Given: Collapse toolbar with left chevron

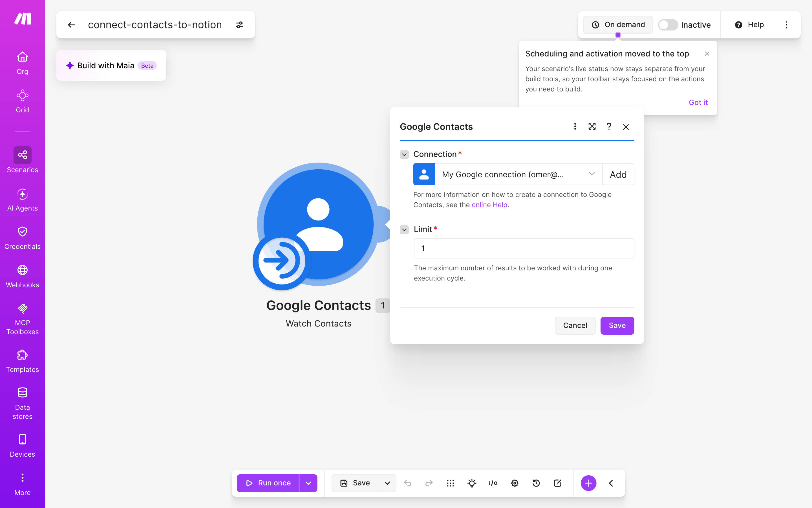Looking at the screenshot, I should click(x=611, y=483).
